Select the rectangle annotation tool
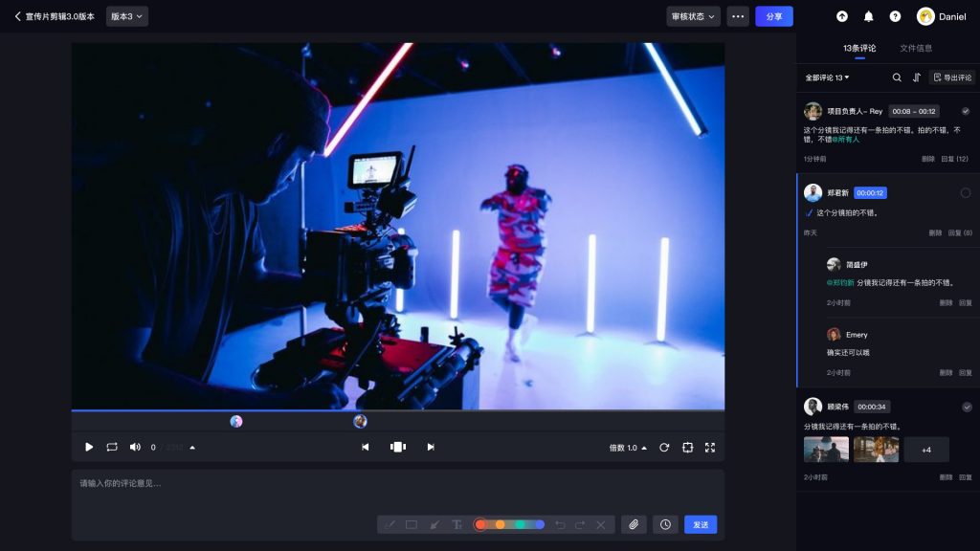Screen dimensions: 980x551 click(412, 525)
